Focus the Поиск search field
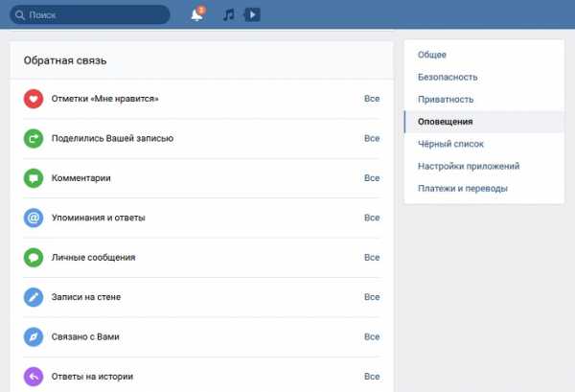This screenshot has height=392, width=575. [90, 15]
